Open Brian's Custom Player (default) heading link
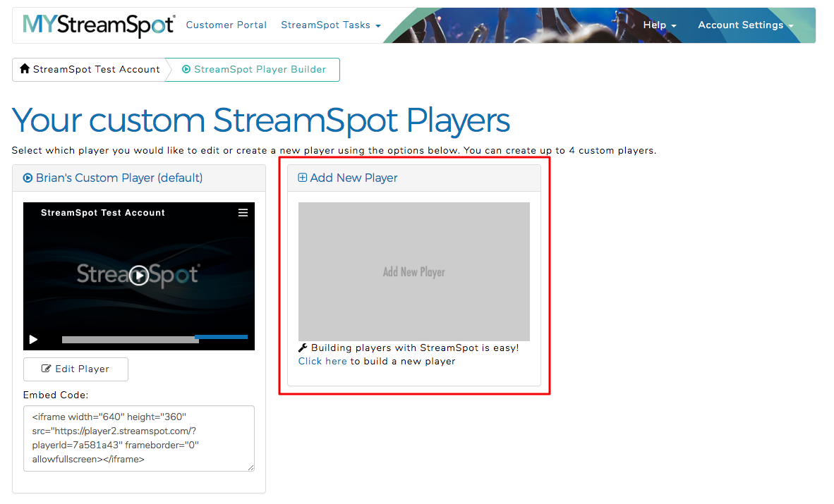 [119, 178]
